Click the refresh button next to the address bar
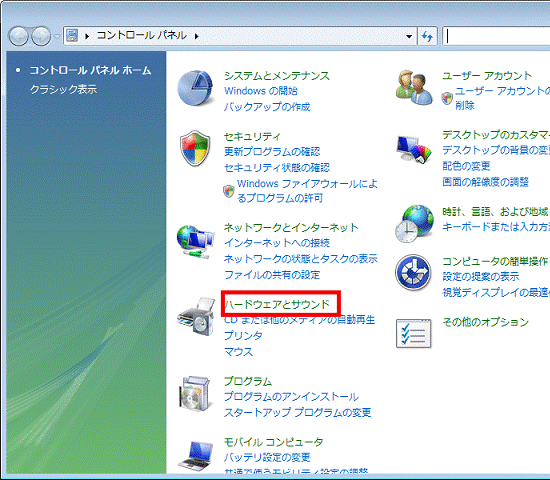This screenshot has width=550, height=480. [427, 36]
